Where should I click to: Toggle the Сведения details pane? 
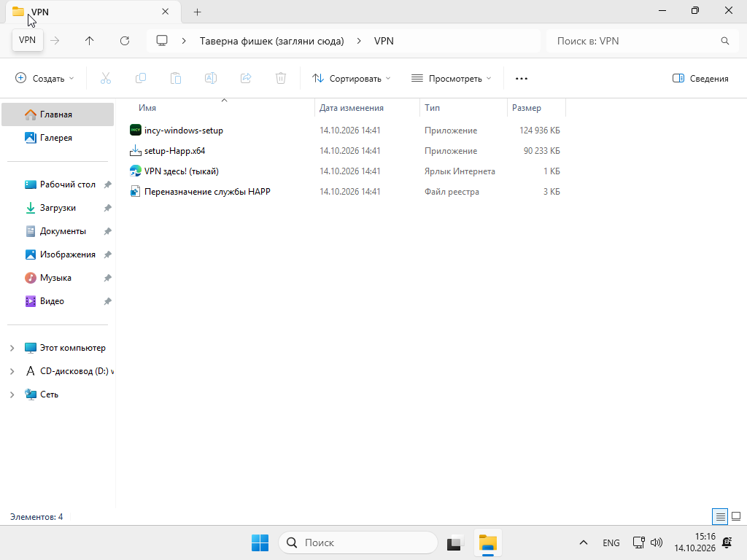(x=700, y=79)
